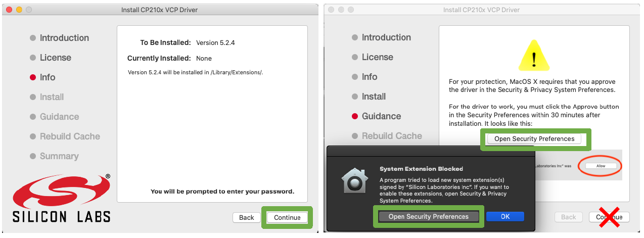This screenshot has width=644, height=238.
Task: Go Back in the left installer window
Action: click(x=247, y=217)
